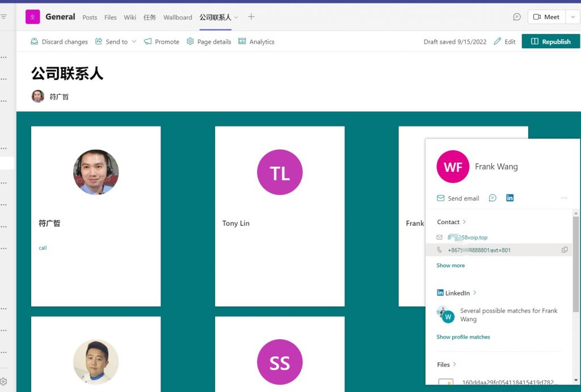This screenshot has height=392, width=581.
Task: Open the Wallboard tab
Action: coord(178,17)
